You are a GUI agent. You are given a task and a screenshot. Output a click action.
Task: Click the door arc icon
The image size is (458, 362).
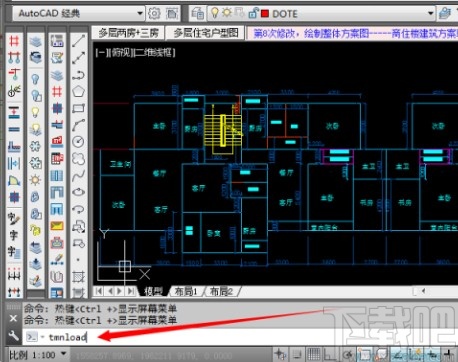[x=14, y=181]
